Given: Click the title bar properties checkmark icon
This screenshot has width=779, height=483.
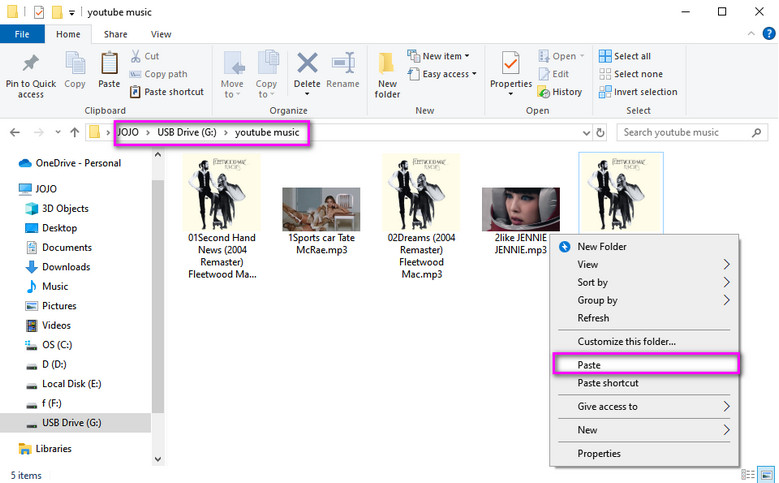Looking at the screenshot, I should click(39, 12).
